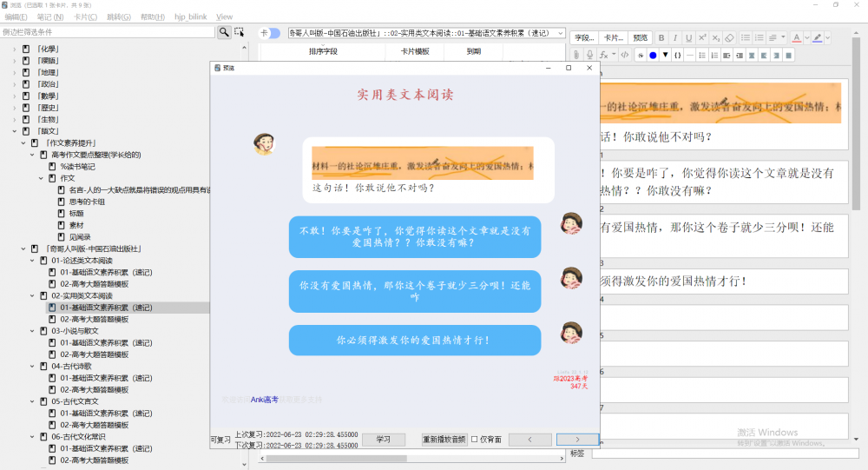Go to previous card with left arrow
This screenshot has height=470, width=868.
[x=529, y=440]
